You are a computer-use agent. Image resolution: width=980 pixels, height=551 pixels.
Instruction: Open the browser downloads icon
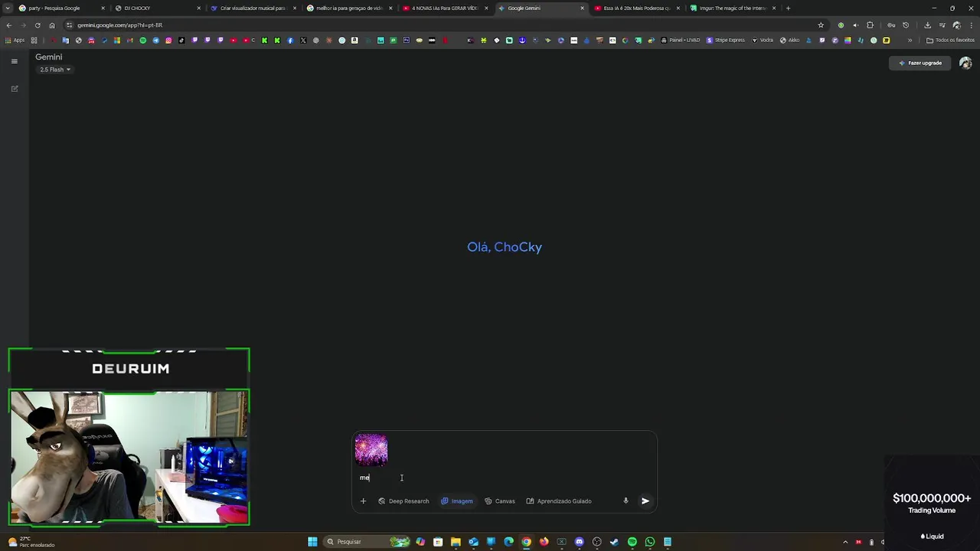point(927,25)
